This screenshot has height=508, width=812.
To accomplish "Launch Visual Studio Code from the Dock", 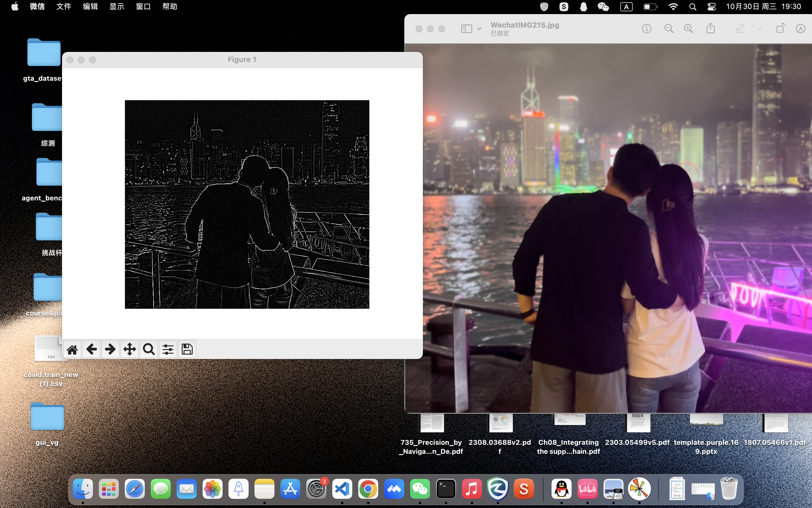I will (x=342, y=489).
